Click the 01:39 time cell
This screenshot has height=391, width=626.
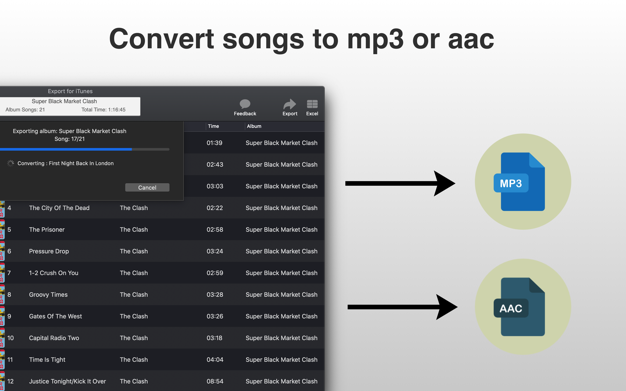214,143
